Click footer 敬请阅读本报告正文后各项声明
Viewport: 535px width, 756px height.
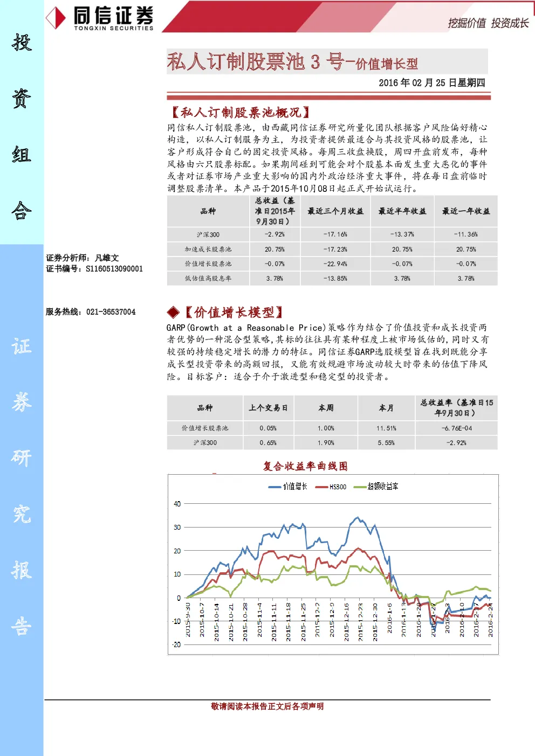267,706
